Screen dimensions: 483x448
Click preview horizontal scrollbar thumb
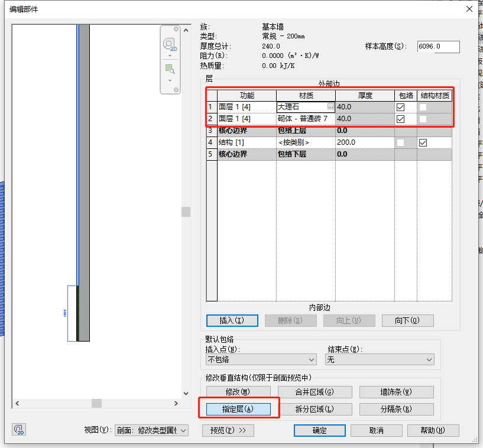97,403
